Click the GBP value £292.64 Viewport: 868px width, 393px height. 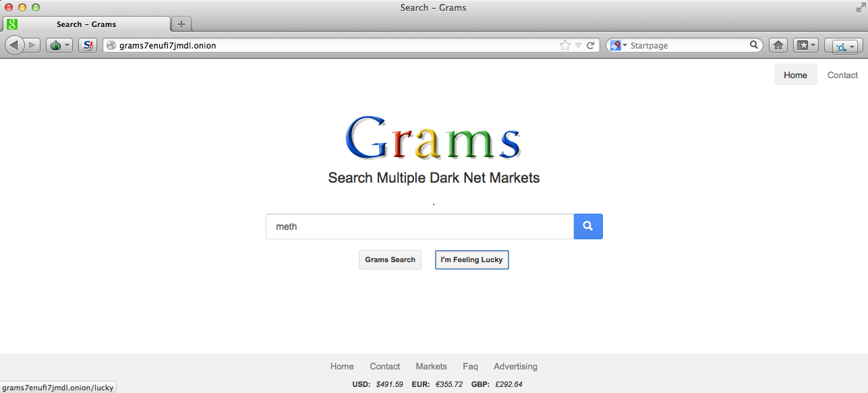tap(509, 384)
